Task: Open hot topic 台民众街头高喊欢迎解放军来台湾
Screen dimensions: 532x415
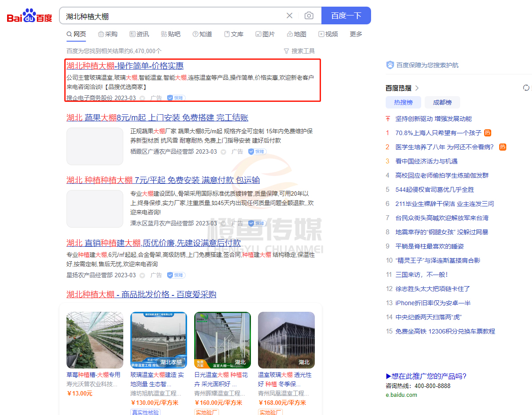Action: pyautogui.click(x=442, y=218)
